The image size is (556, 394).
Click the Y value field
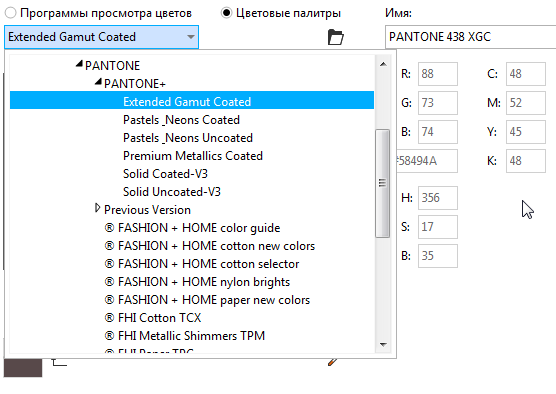tap(526, 132)
